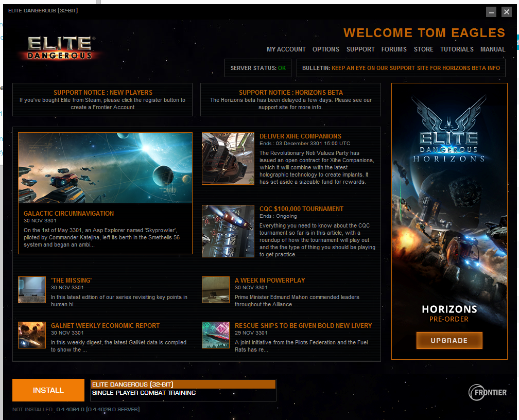The width and height of the screenshot is (519, 420).
Task: Click the 29 NOV 3301 date
Action: (251, 333)
